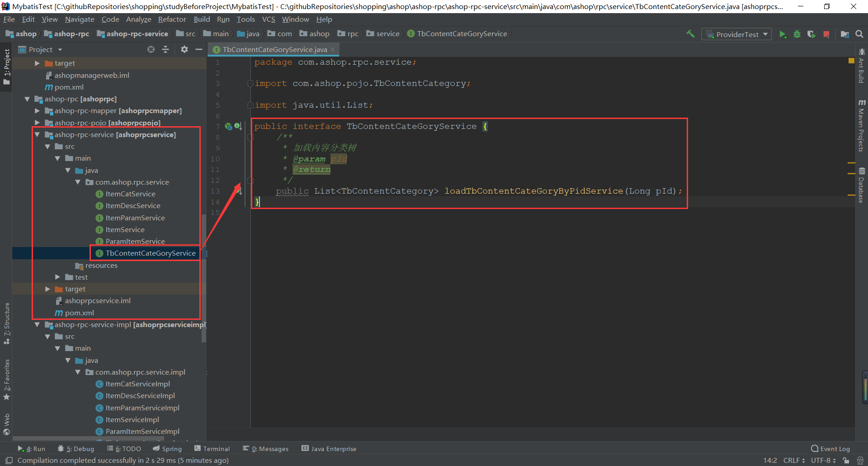Select the TbContentCateGoryService.java editor tab
The width and height of the screenshot is (868, 466).
pyautogui.click(x=274, y=49)
